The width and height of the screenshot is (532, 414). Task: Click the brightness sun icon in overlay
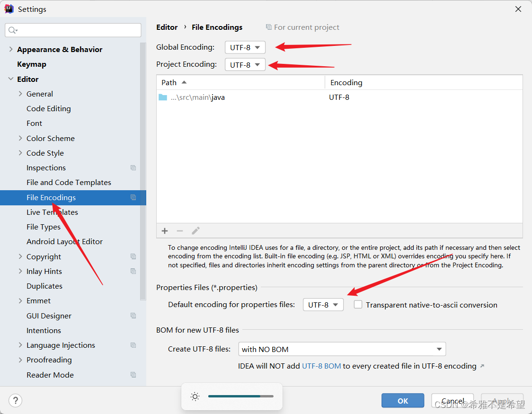coord(195,396)
